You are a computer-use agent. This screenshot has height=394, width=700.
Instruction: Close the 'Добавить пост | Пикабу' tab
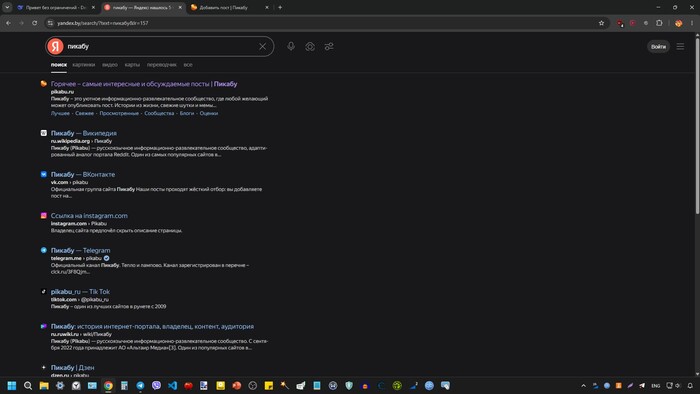267,7
